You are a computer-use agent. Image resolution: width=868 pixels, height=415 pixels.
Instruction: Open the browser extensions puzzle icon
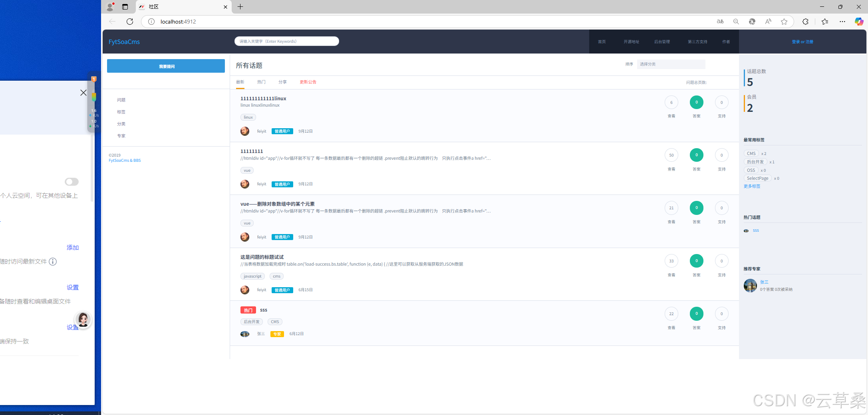point(805,22)
